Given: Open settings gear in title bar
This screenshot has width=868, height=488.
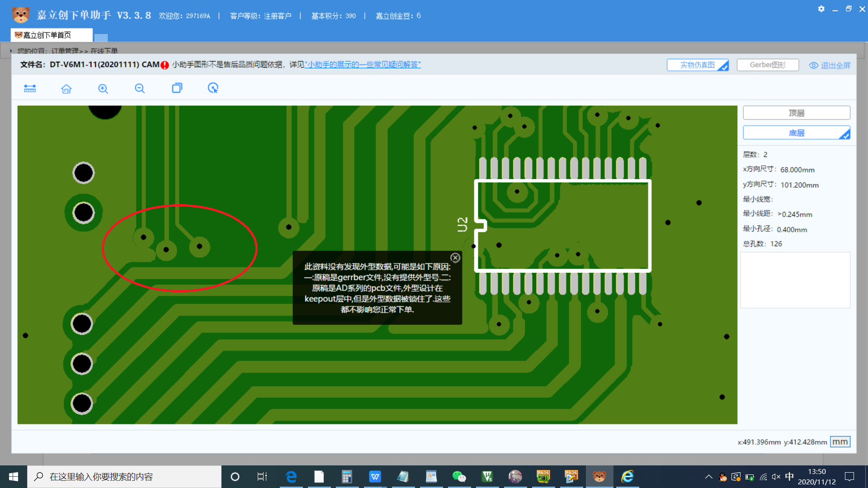Looking at the screenshot, I should pos(821,9).
